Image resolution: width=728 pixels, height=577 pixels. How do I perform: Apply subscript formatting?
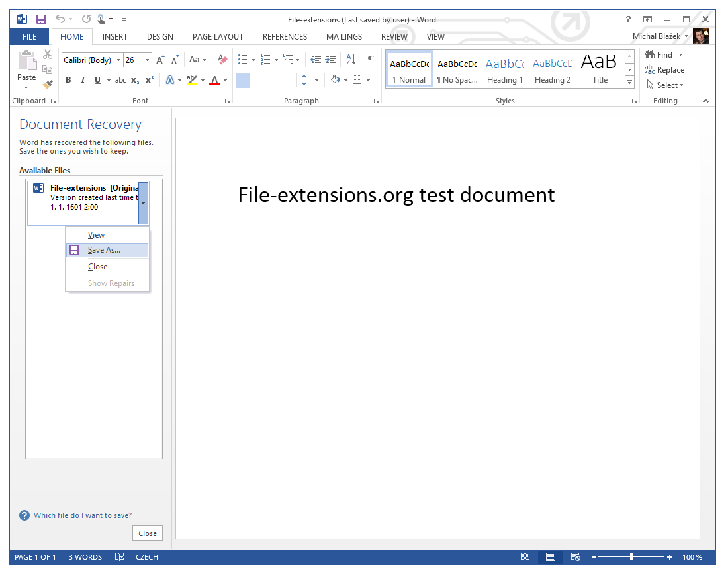(134, 80)
